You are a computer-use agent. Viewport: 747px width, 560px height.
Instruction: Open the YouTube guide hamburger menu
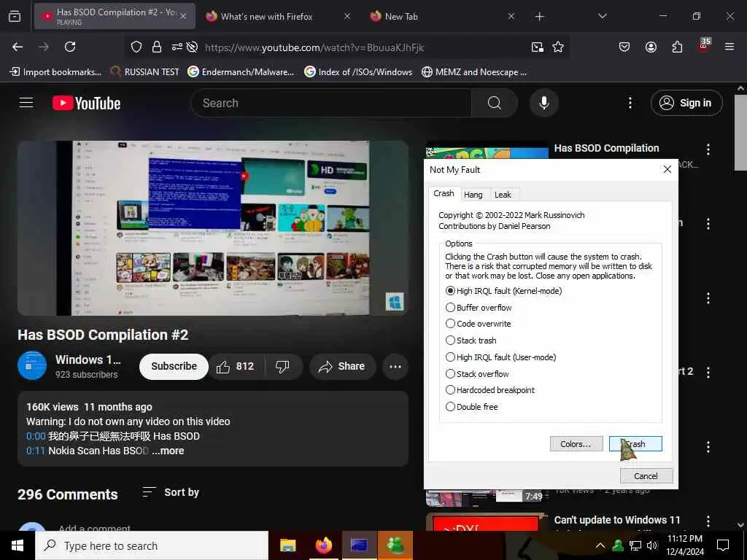coord(26,103)
